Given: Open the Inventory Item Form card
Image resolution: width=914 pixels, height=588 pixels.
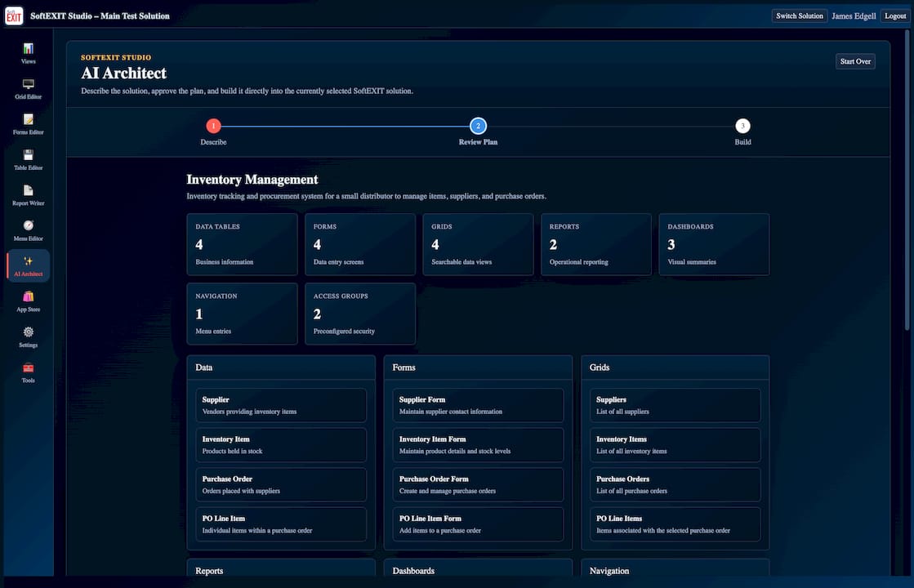Looking at the screenshot, I should click(x=478, y=444).
